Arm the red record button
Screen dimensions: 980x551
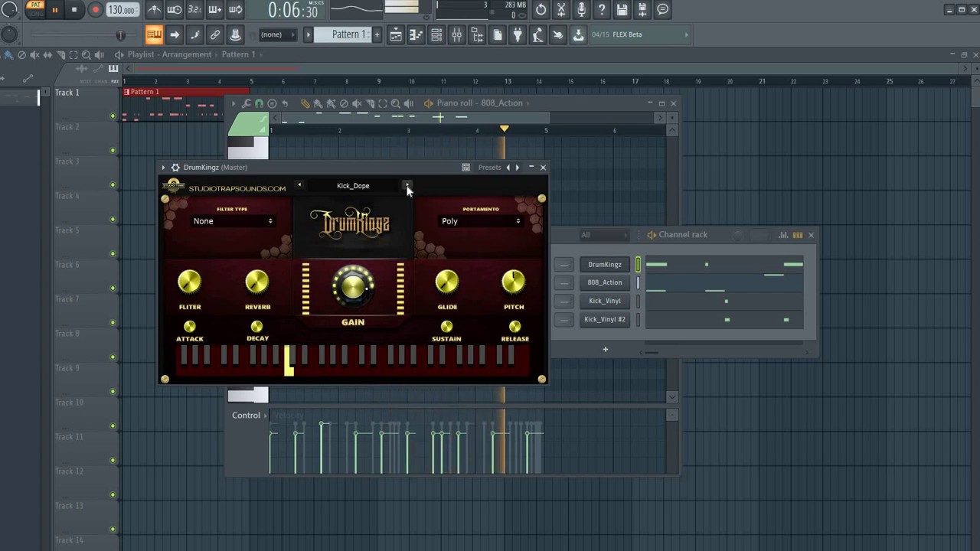pos(95,10)
